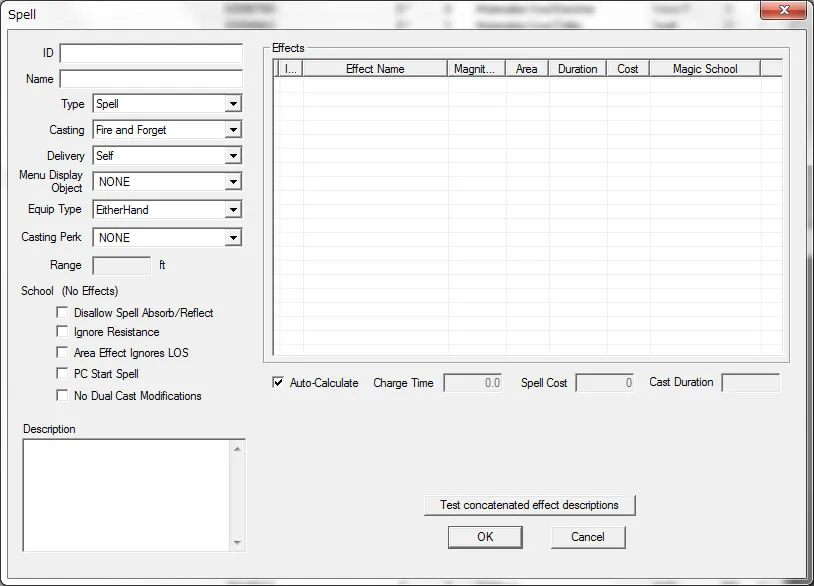
Task: Click into the ID text field
Action: pyautogui.click(x=151, y=53)
